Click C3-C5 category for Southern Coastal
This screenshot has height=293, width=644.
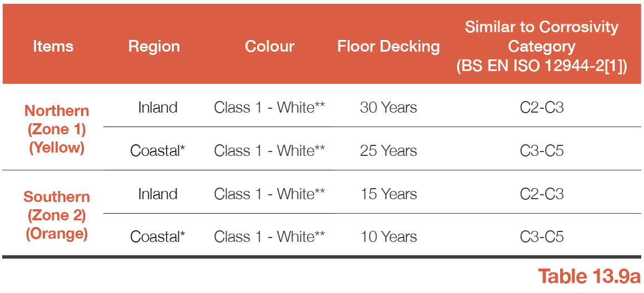coord(542,237)
